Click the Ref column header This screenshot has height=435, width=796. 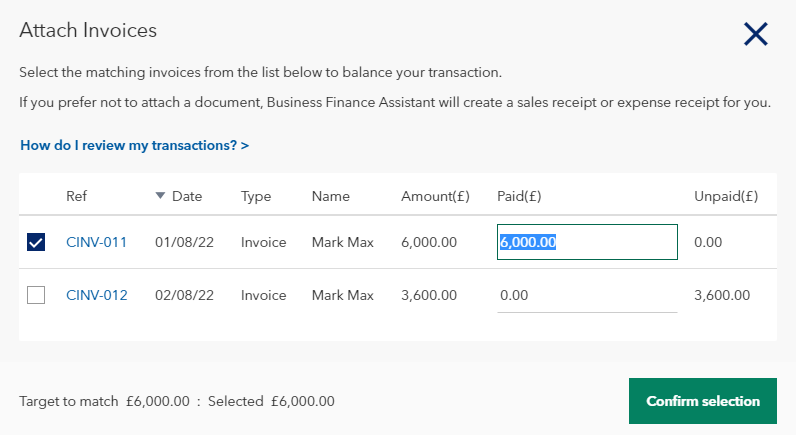coord(77,196)
